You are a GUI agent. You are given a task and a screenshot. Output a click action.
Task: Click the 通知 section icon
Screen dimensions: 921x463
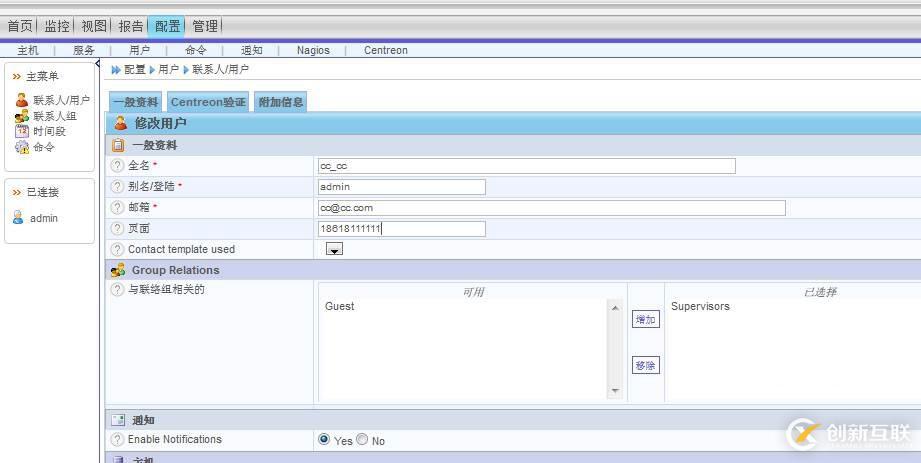coord(118,420)
